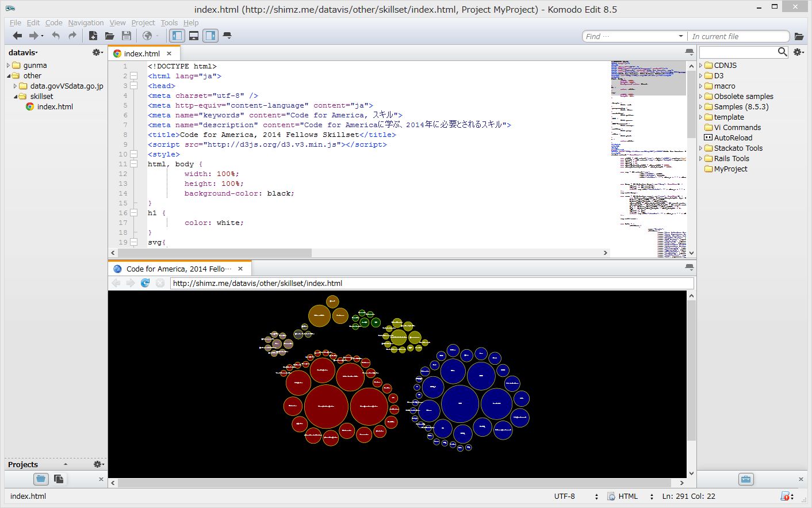812x508 pixels.
Task: Collapse the skillset folder
Action: click(16, 97)
